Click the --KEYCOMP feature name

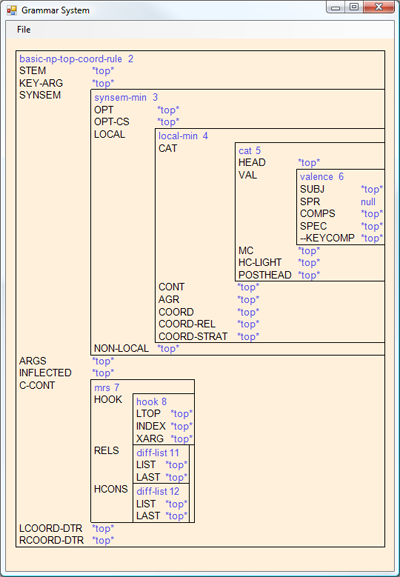point(327,238)
